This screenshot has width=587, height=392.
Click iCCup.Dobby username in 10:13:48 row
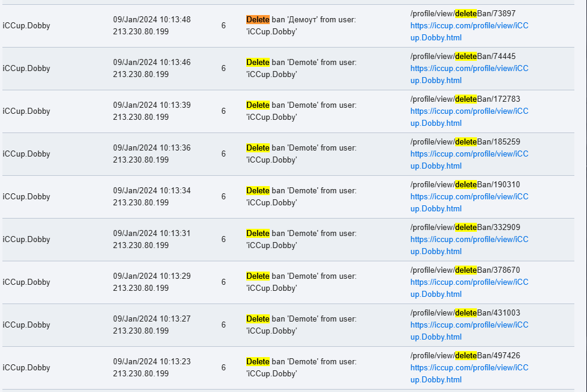tap(26, 25)
